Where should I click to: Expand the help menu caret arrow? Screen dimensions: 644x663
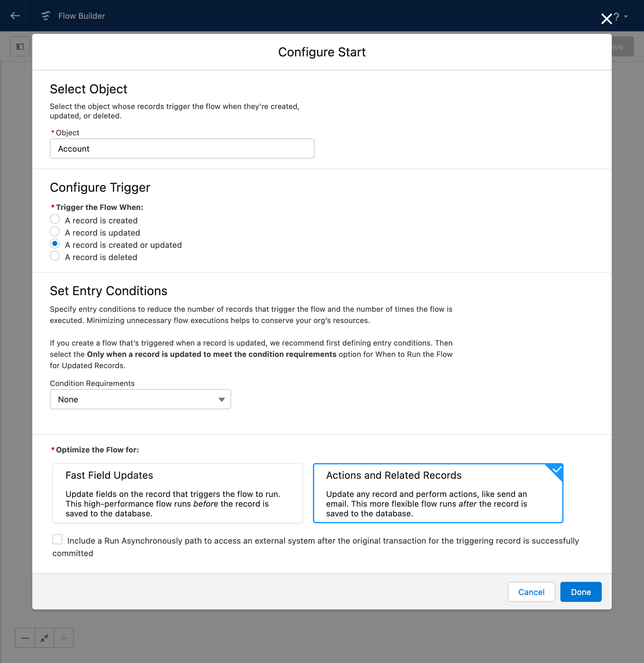(x=626, y=17)
